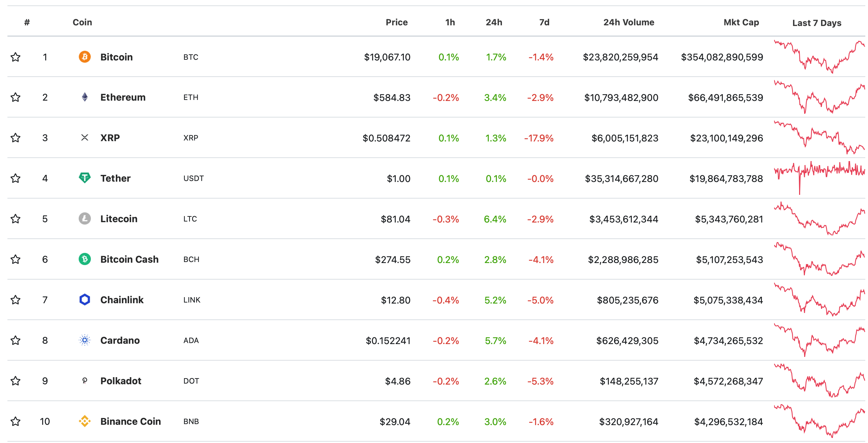Open the Polkadot coin name link

coord(121,381)
